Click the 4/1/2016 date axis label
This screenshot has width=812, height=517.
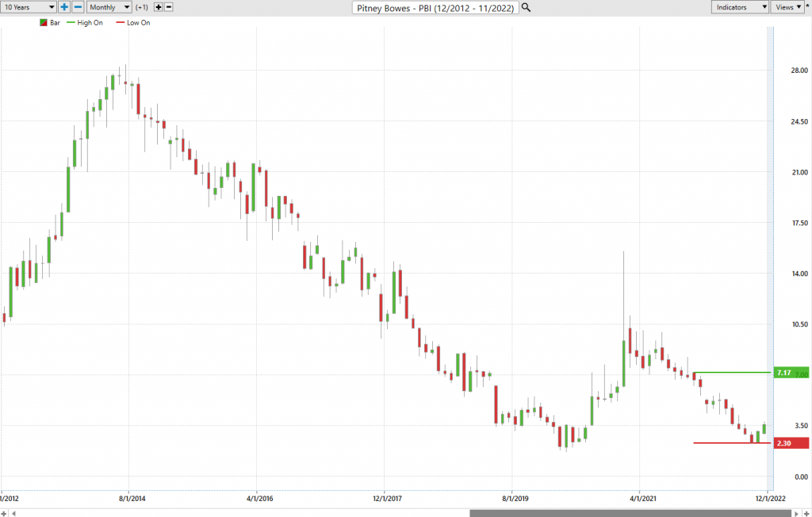259,498
